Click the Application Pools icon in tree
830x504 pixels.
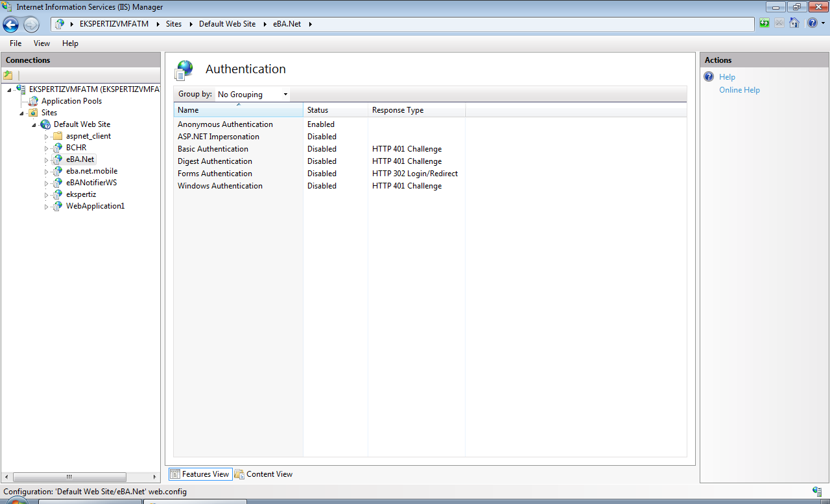pos(33,101)
